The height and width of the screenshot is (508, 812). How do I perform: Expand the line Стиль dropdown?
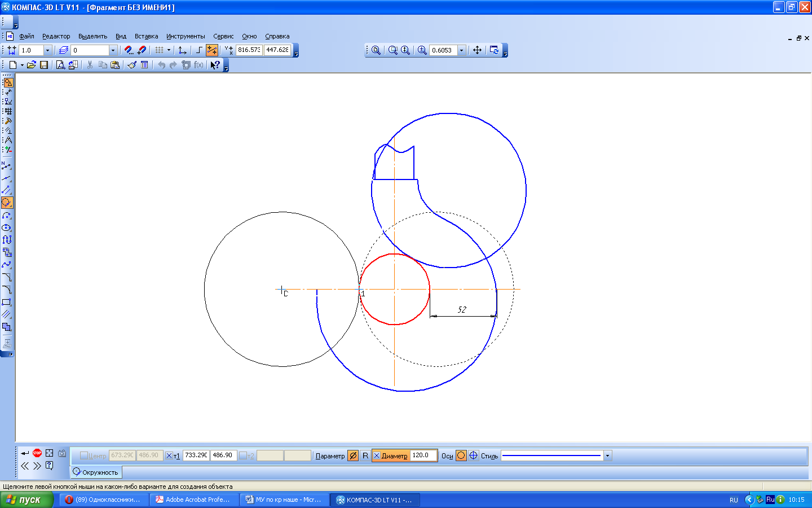607,456
